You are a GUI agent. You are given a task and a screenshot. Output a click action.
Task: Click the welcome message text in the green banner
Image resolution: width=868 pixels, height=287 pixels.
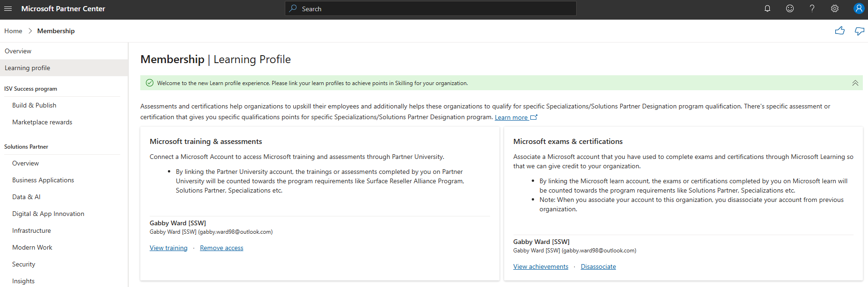click(312, 83)
